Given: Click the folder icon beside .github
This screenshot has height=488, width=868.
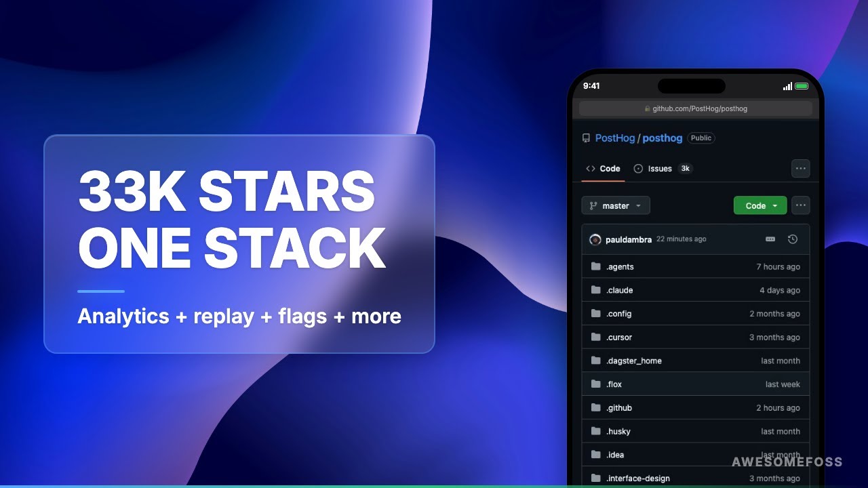Looking at the screenshot, I should click(x=595, y=407).
